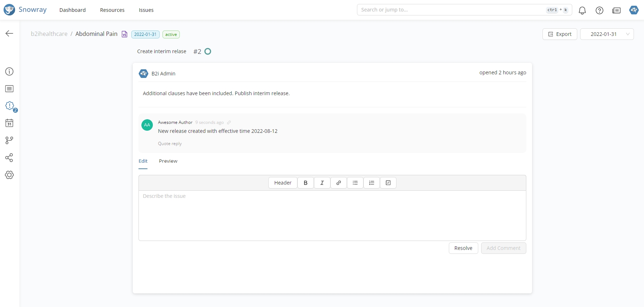
Task: Open the Header formatting dropdown
Action: (x=283, y=183)
